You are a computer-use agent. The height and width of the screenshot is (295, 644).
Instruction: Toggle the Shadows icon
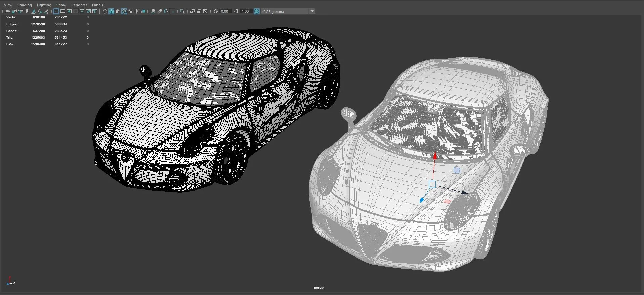pyautogui.click(x=143, y=11)
